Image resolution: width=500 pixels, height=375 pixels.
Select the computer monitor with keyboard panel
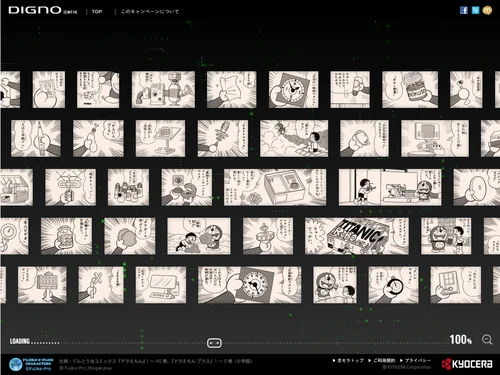tap(435, 138)
